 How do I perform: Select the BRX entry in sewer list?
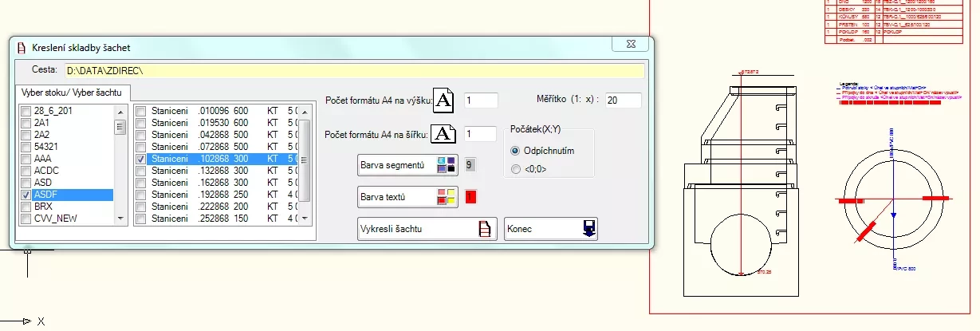point(43,207)
